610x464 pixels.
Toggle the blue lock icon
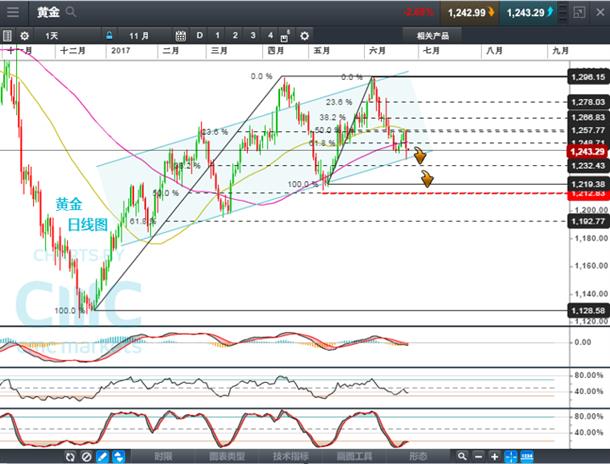(109, 36)
